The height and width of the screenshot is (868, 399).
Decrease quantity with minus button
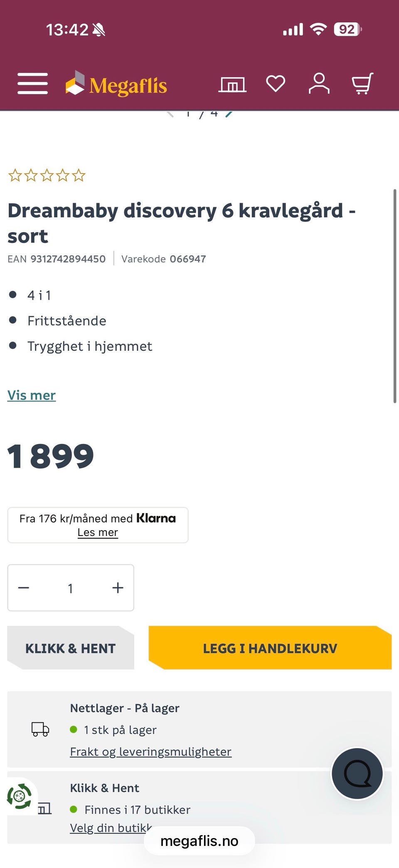24,588
